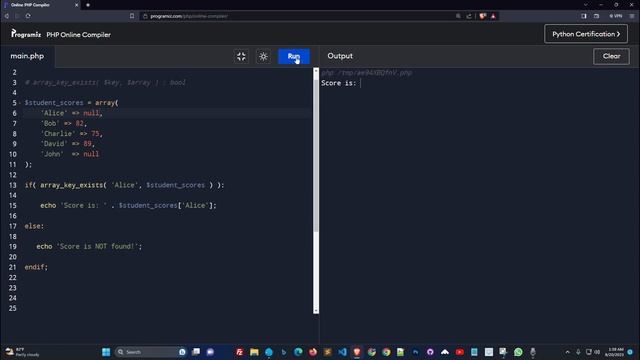This screenshot has height=360, width=640.
Task: Click the 'Score is NOT found!' line
Action: pyautogui.click(x=89, y=246)
